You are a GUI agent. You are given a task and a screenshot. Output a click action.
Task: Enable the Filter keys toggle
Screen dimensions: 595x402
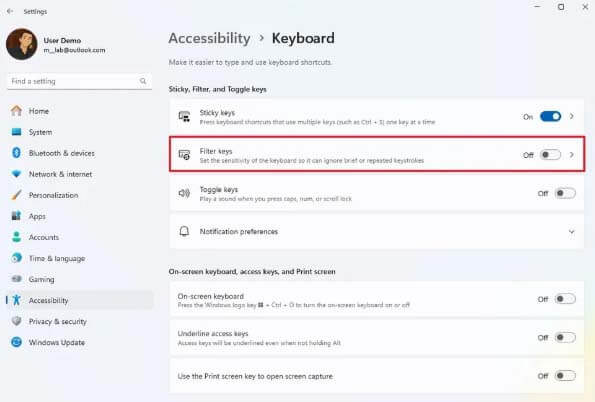[x=550, y=155]
